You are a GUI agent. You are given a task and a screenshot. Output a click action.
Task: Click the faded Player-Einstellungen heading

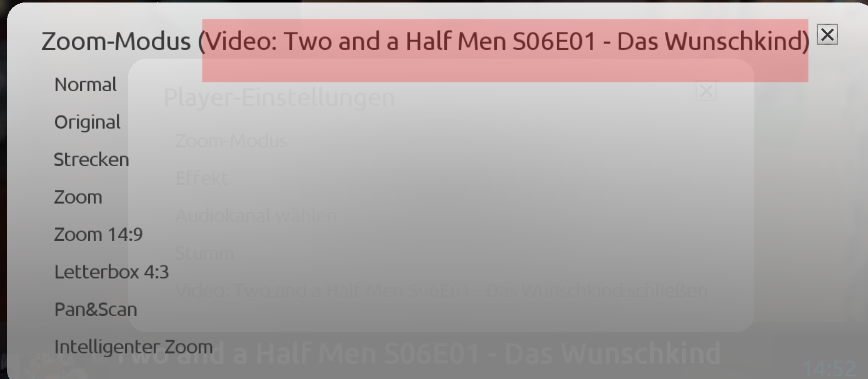[x=279, y=98]
